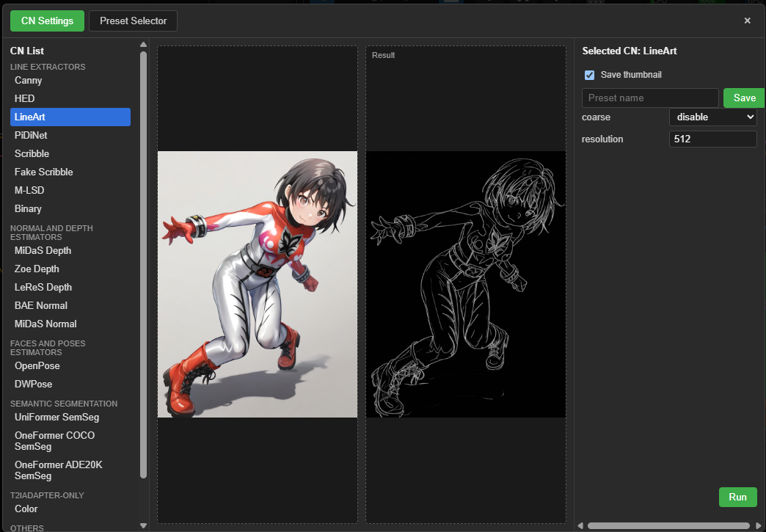Viewport: 766px width, 532px height.
Task: Open the Preset Selector tab
Action: click(133, 21)
